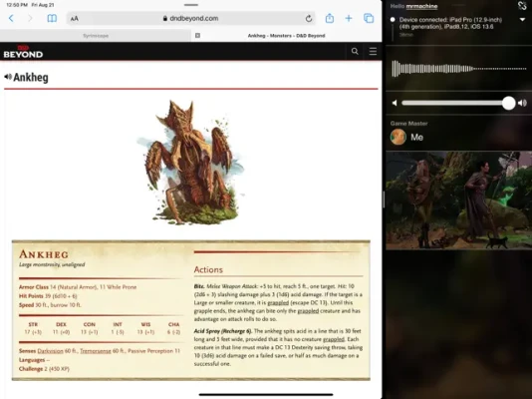This screenshot has height=399, width=532.
Task: Open the Safari share sheet icon
Action: tap(330, 18)
